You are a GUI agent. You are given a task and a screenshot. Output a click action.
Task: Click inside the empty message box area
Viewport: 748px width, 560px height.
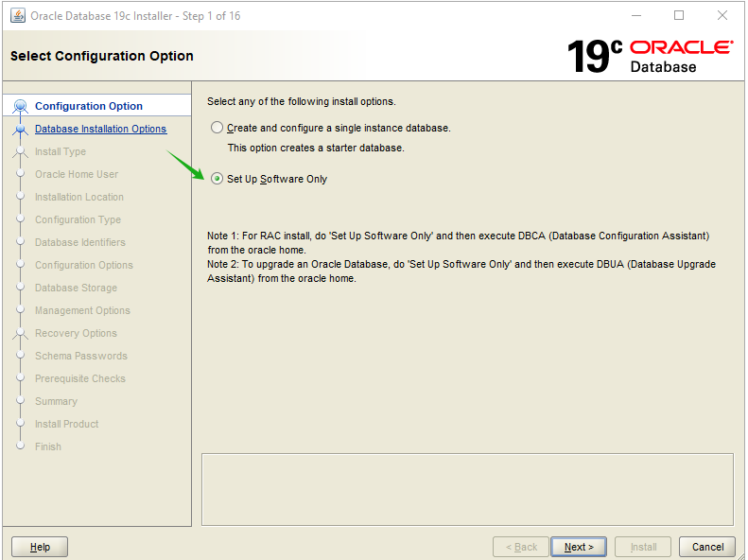(467, 489)
